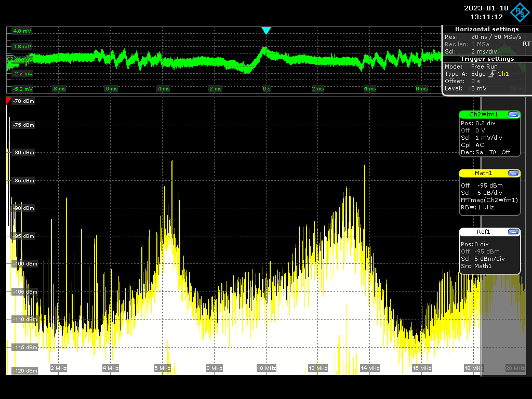The width and height of the screenshot is (532, 399).
Task: Click the rising edge trigger slope icon
Action: tap(492, 74)
